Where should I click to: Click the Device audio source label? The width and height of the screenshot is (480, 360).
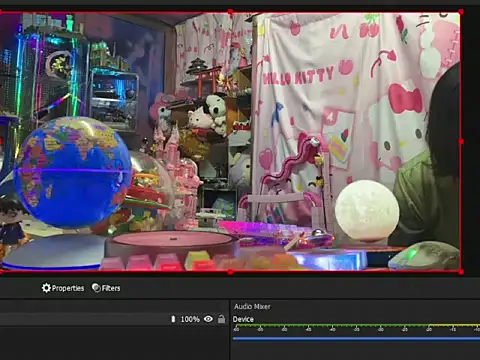pyautogui.click(x=243, y=319)
